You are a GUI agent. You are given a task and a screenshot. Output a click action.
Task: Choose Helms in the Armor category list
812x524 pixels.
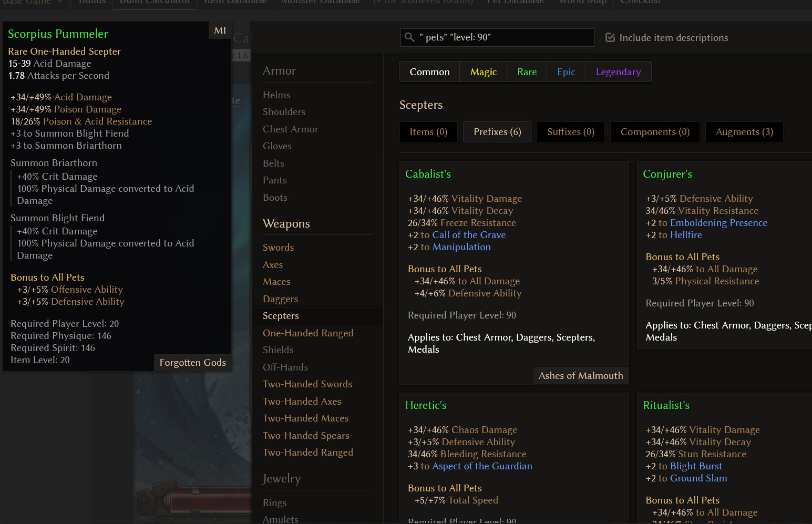point(276,95)
